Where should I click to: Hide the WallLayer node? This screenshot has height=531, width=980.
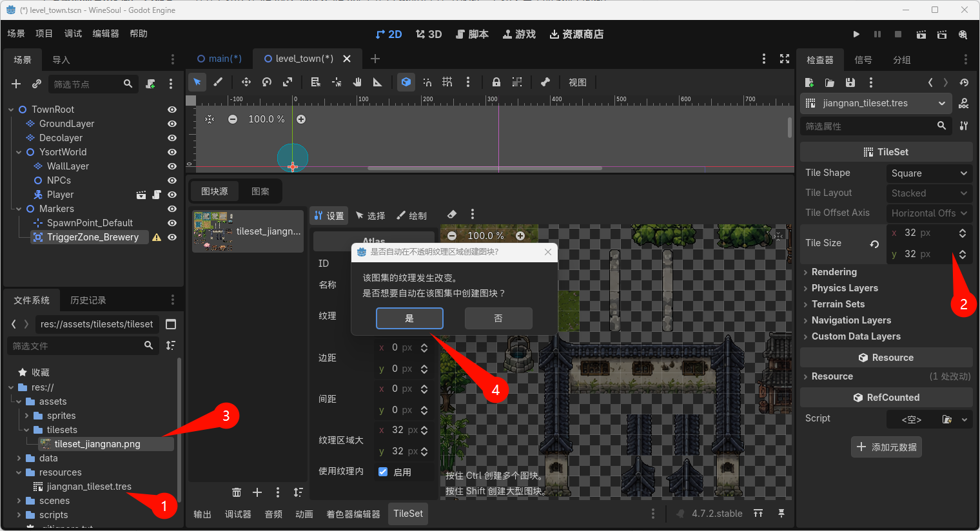click(172, 166)
